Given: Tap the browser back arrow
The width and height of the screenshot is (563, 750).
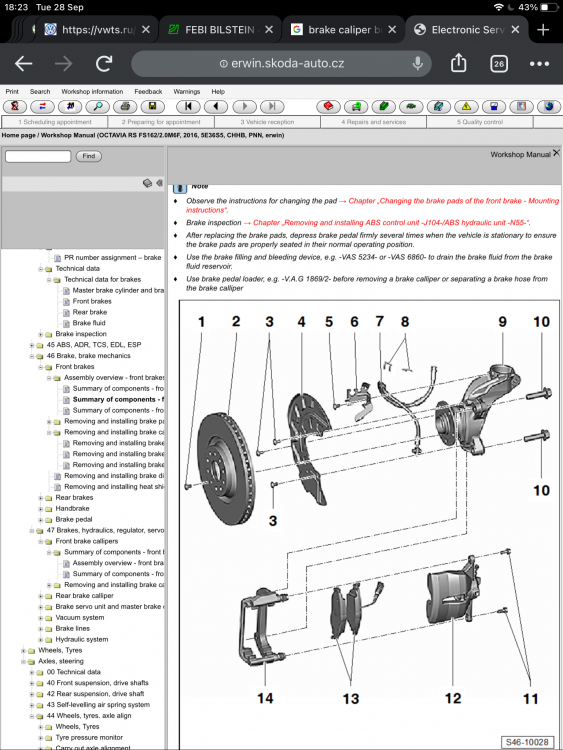Looking at the screenshot, I should (23, 63).
